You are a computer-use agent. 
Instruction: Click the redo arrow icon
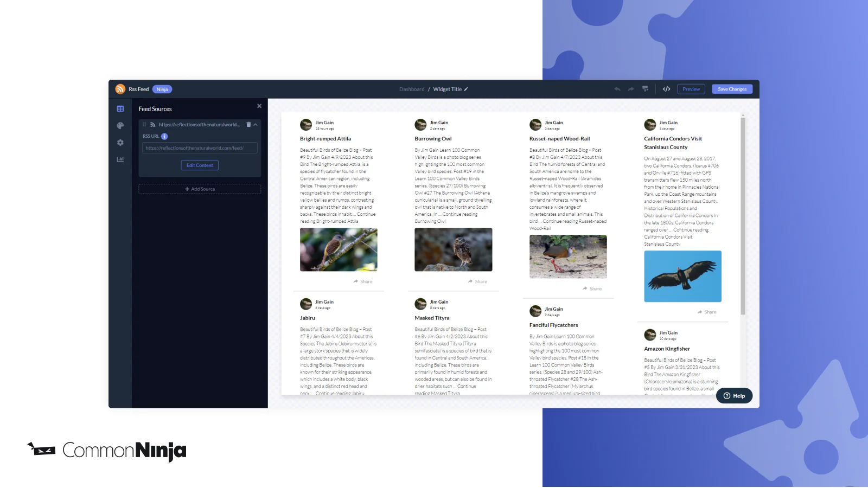(630, 89)
